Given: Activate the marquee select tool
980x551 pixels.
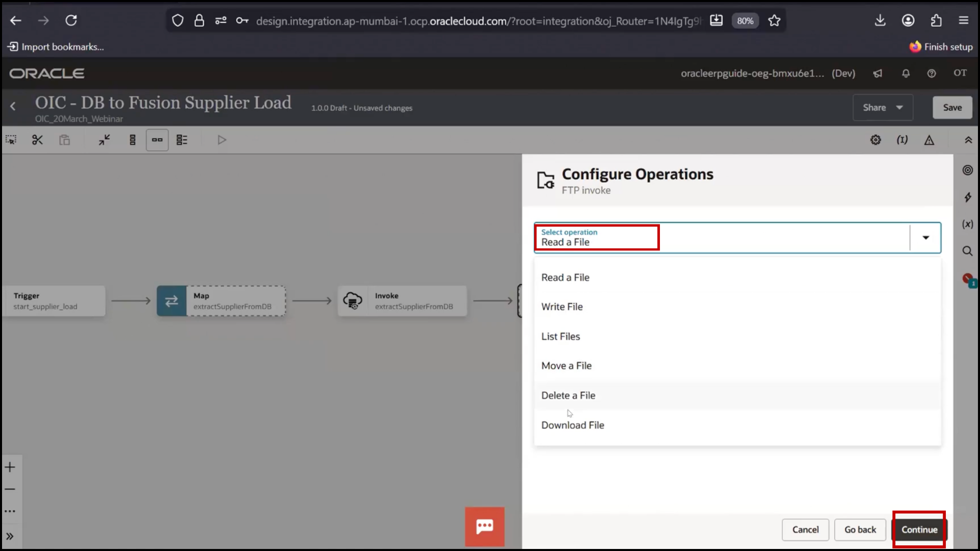Looking at the screenshot, I should tap(11, 140).
